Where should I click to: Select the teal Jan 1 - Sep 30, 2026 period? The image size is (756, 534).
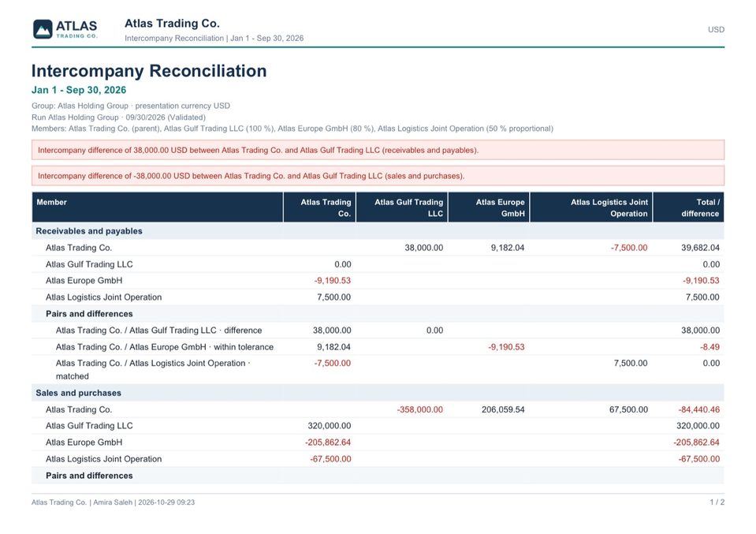[x=79, y=90]
